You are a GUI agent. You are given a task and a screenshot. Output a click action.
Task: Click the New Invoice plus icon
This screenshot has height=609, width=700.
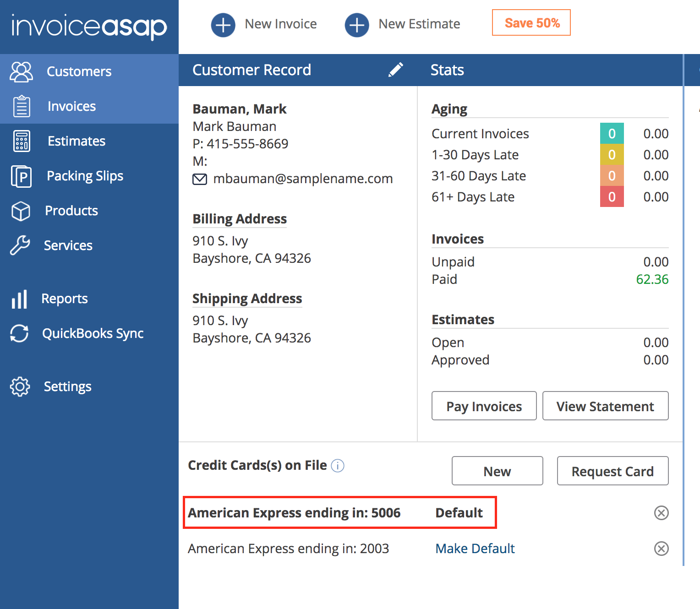223,25
